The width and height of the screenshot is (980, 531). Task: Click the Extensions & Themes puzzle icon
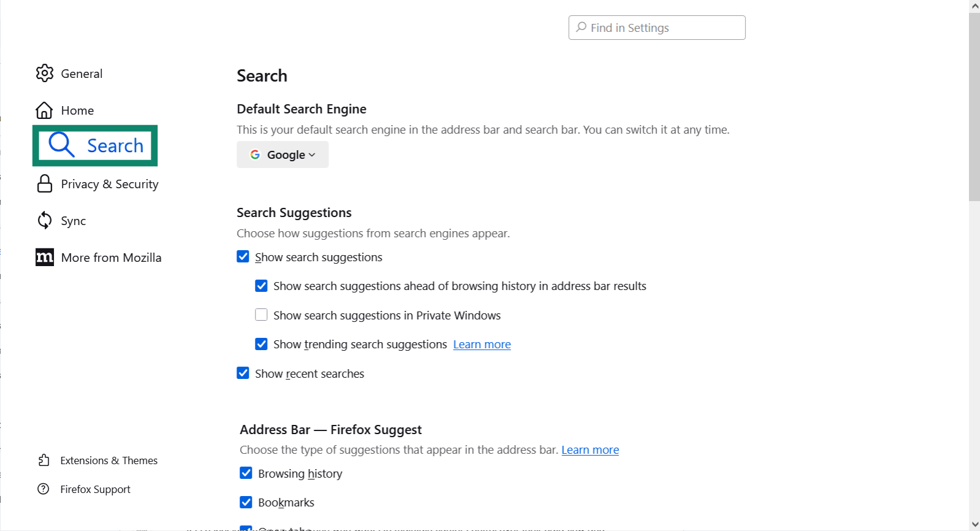coord(44,460)
